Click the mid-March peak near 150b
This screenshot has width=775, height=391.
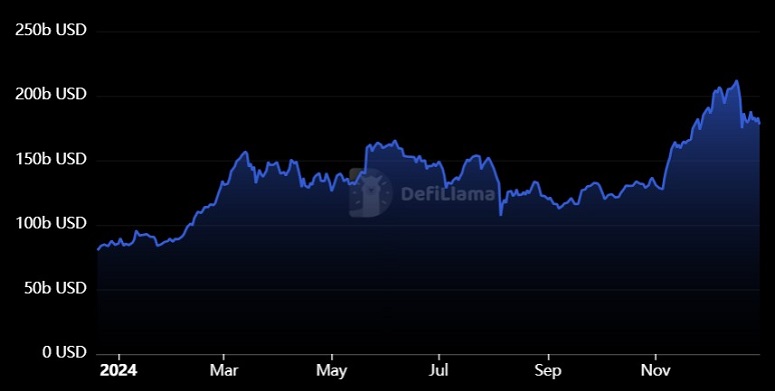click(245, 152)
